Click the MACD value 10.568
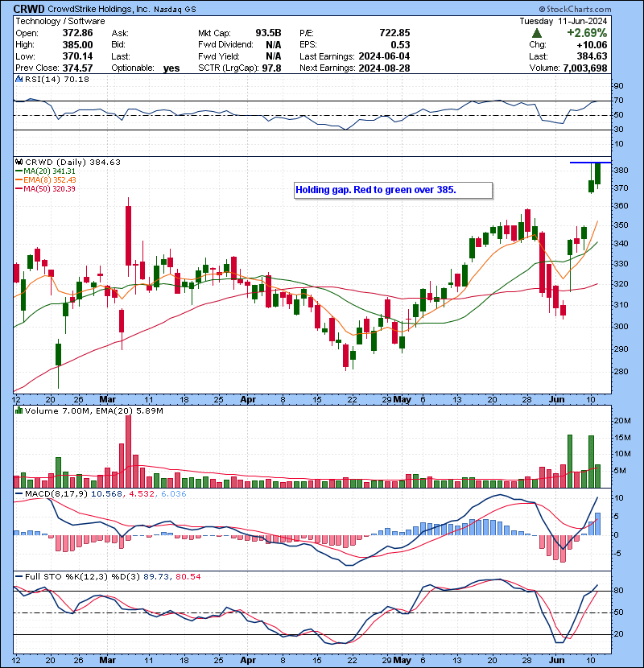Viewport: 644px width, 668px height. 106,494
